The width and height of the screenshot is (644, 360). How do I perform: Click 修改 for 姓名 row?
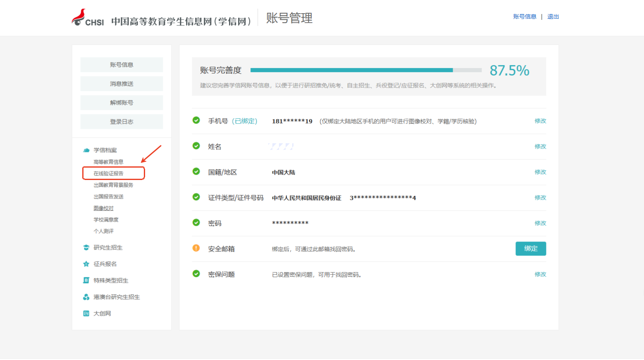pyautogui.click(x=540, y=147)
